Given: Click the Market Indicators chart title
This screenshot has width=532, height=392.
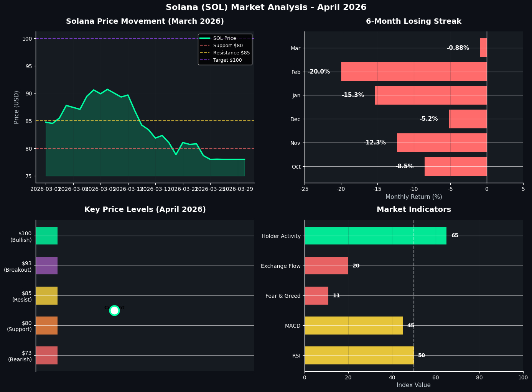Looking at the screenshot, I should pyautogui.click(x=414, y=210).
